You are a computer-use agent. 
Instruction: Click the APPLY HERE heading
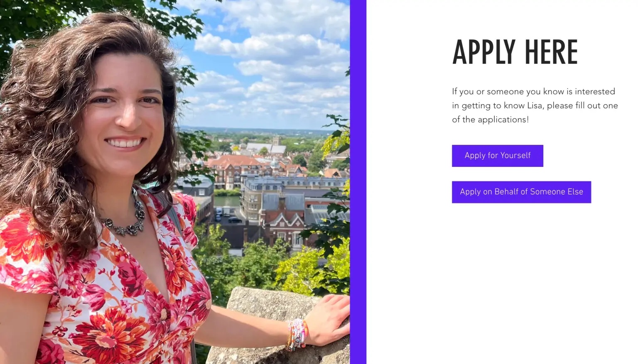click(515, 52)
